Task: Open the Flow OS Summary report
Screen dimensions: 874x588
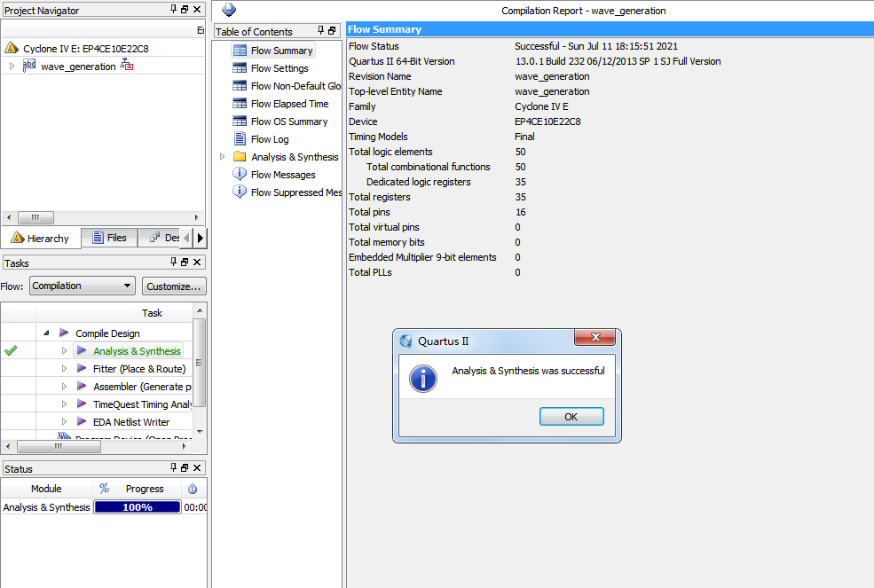Action: tap(288, 122)
